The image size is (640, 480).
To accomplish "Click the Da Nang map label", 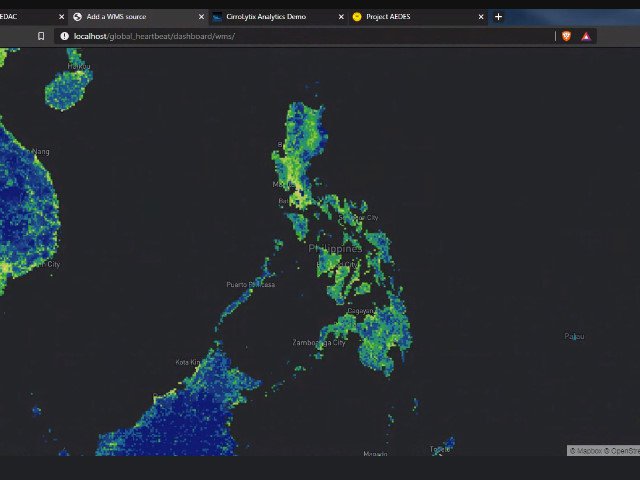I will pos(39,152).
